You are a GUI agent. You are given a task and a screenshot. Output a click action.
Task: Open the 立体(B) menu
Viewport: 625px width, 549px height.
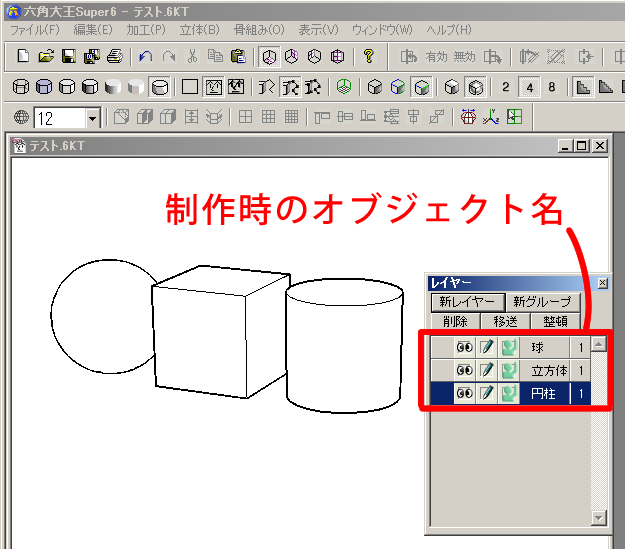(199, 30)
